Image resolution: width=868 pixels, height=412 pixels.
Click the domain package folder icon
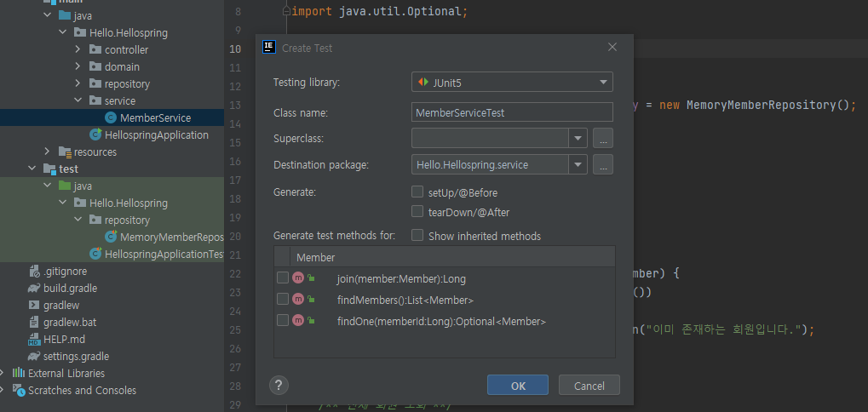point(95,67)
